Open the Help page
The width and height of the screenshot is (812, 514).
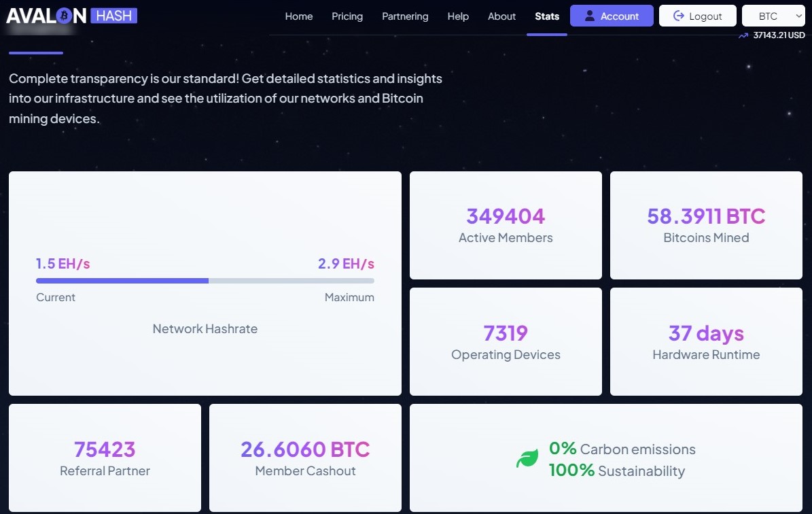click(458, 16)
